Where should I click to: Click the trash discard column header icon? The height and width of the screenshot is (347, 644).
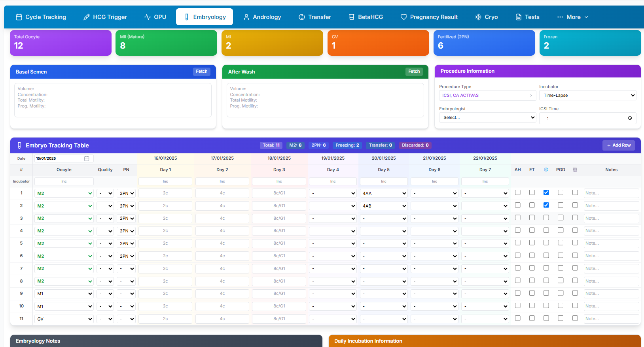tap(575, 170)
